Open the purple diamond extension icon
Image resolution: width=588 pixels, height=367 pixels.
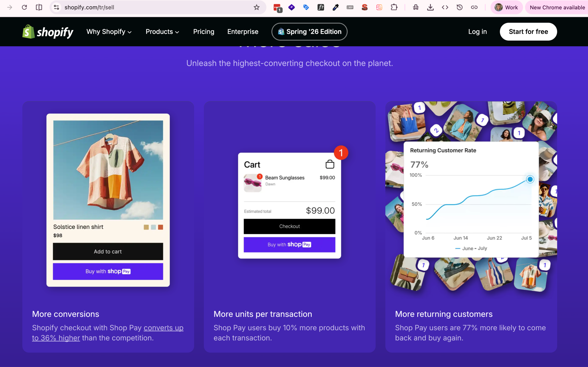coord(291,7)
